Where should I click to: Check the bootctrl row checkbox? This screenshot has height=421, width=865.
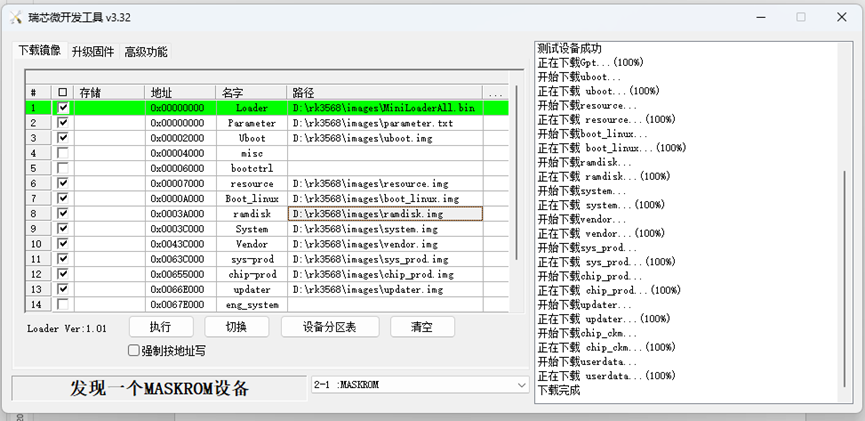point(63,168)
